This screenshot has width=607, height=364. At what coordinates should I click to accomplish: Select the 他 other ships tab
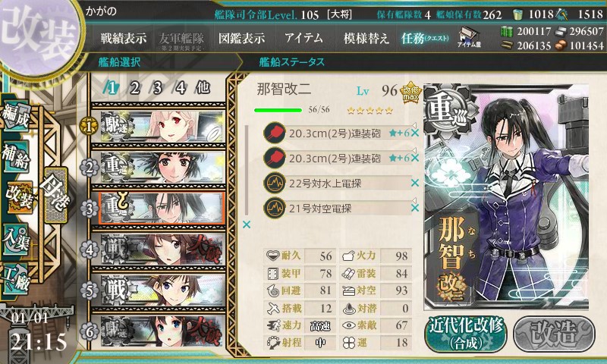click(203, 88)
